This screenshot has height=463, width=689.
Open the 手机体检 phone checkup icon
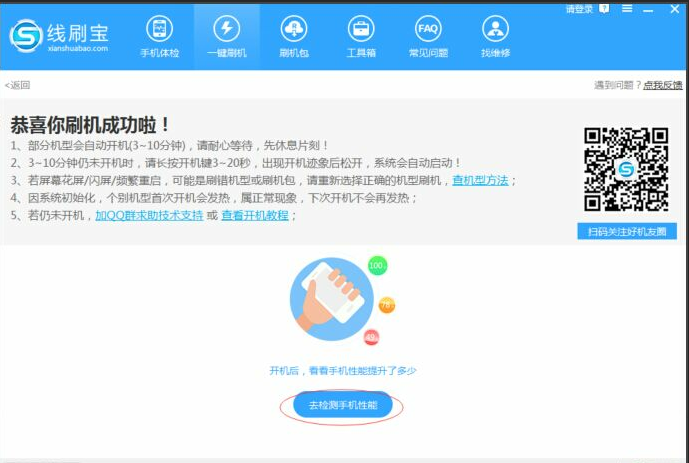[159, 36]
